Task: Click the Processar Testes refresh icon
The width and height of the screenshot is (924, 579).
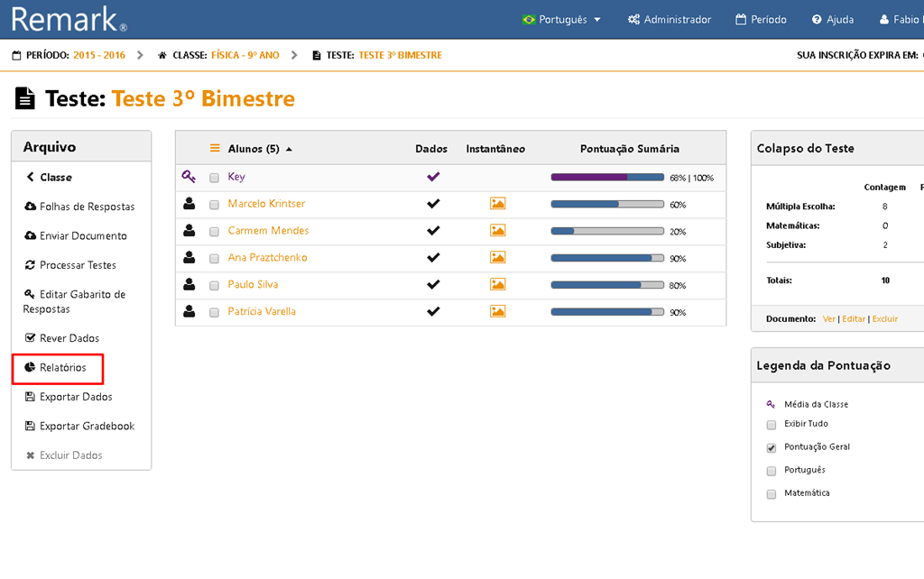Action: tap(30, 265)
